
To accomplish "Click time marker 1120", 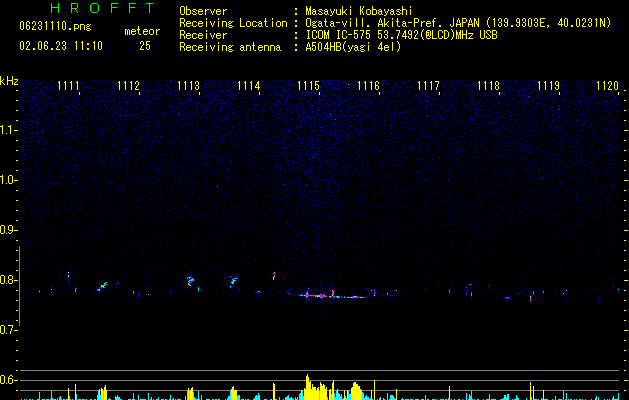I will pos(607,86).
